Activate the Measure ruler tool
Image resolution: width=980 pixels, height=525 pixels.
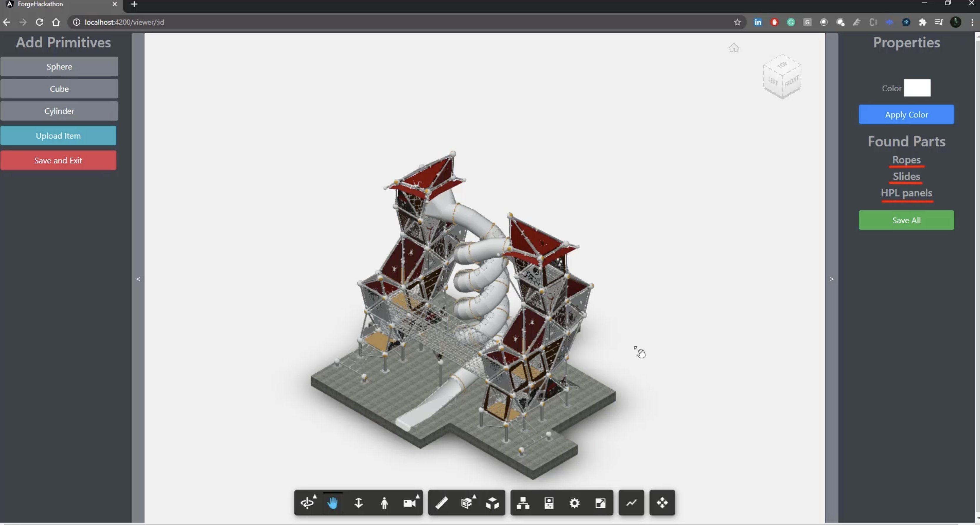coord(441,503)
